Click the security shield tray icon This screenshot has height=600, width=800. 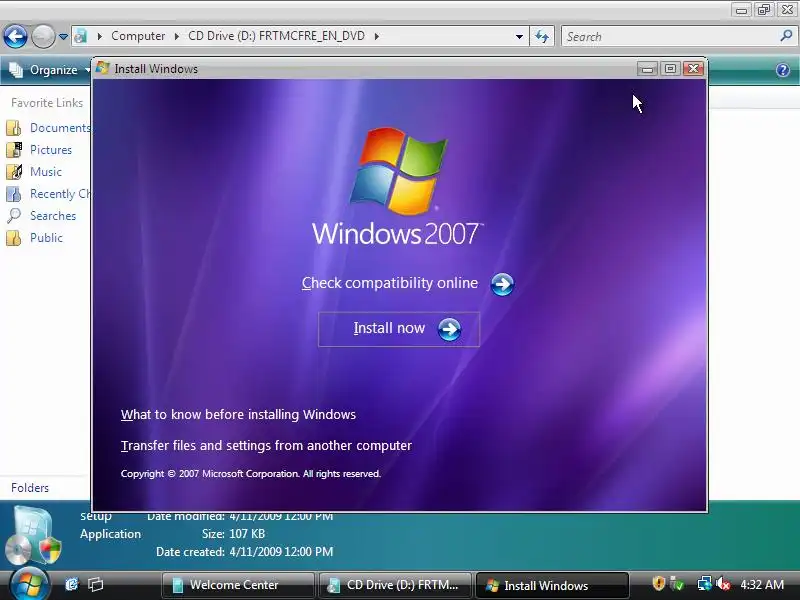coord(659,583)
